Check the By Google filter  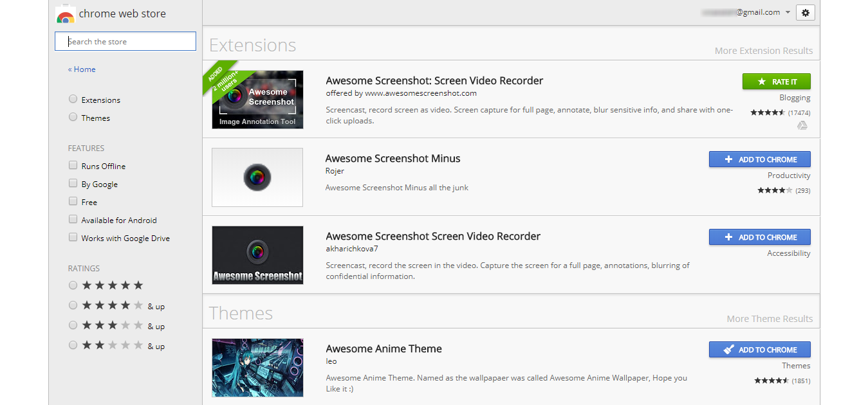tap(73, 183)
